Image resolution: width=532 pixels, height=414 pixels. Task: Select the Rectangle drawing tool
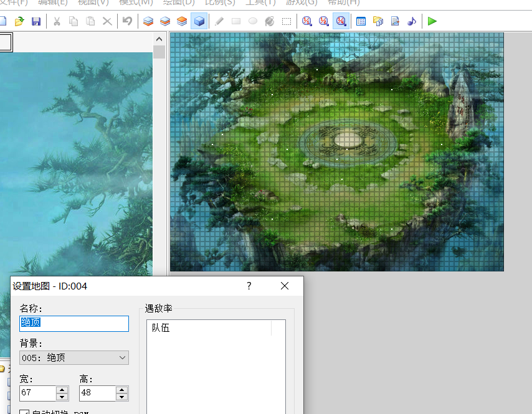[x=236, y=21]
